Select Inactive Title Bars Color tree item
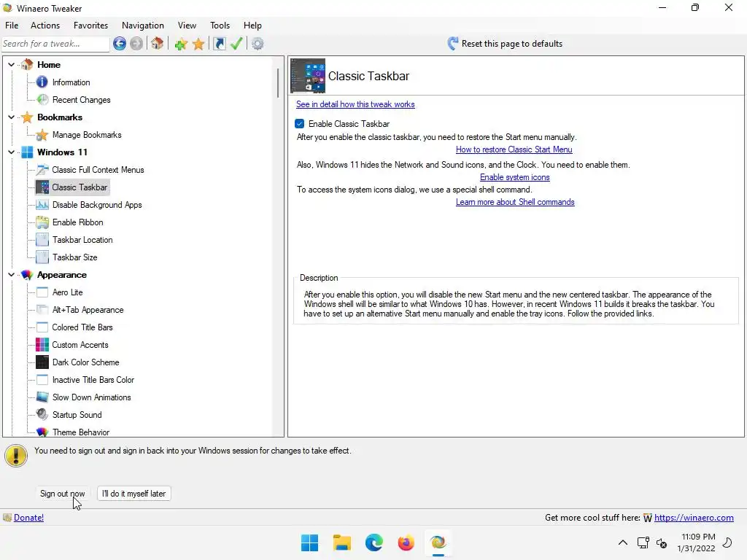Viewport: 747px width, 560px height. (x=93, y=380)
